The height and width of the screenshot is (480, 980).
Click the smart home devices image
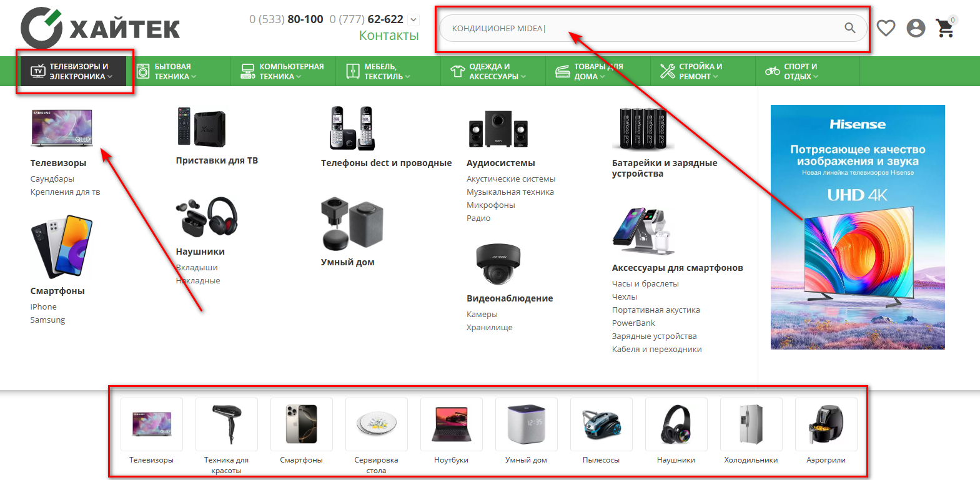[x=352, y=223]
